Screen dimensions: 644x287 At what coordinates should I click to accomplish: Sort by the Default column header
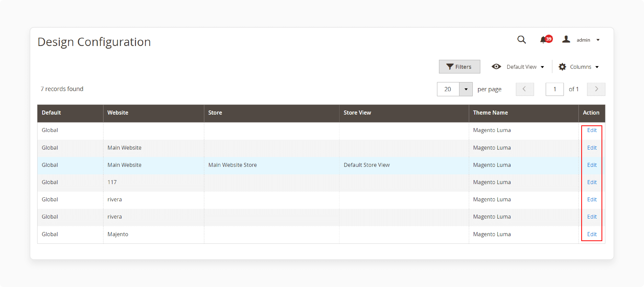pos(70,113)
